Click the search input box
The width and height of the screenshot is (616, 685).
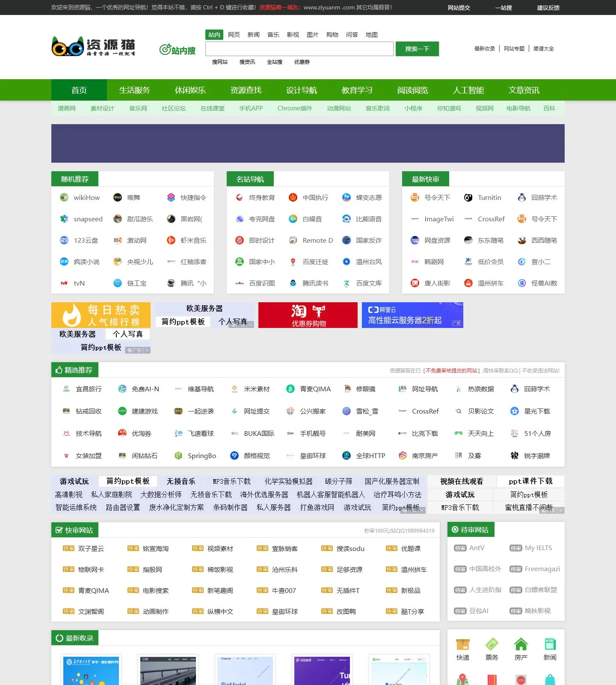coord(299,49)
